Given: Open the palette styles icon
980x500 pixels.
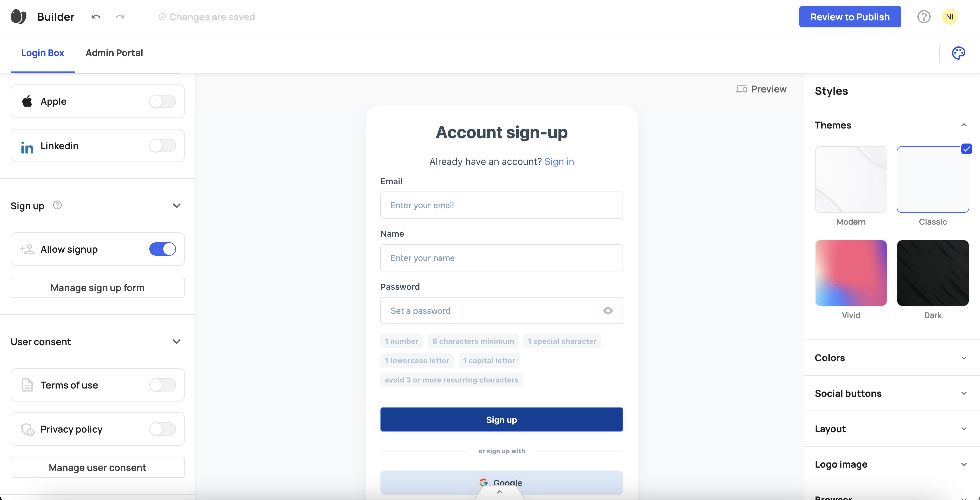Looking at the screenshot, I should (x=959, y=53).
